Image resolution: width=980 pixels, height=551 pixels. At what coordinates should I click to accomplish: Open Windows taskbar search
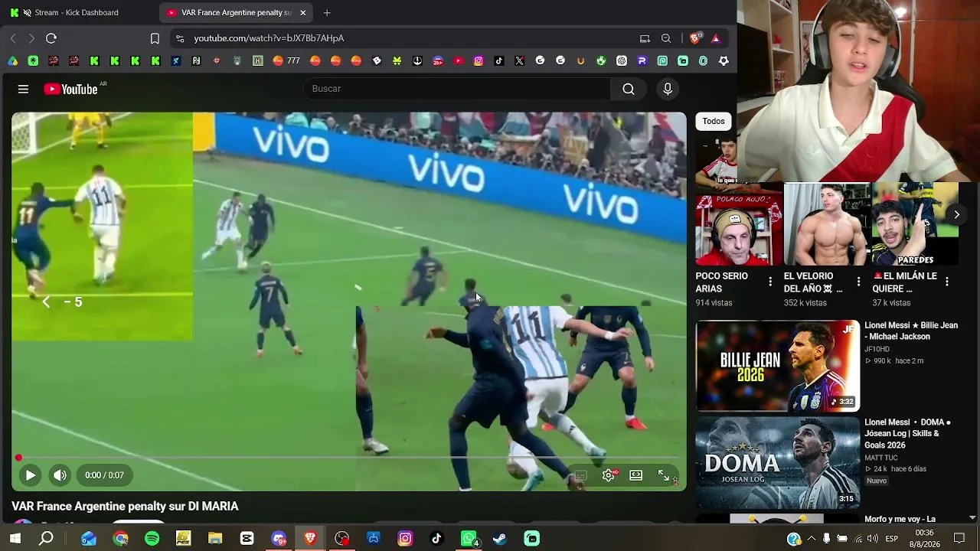pyautogui.click(x=47, y=539)
